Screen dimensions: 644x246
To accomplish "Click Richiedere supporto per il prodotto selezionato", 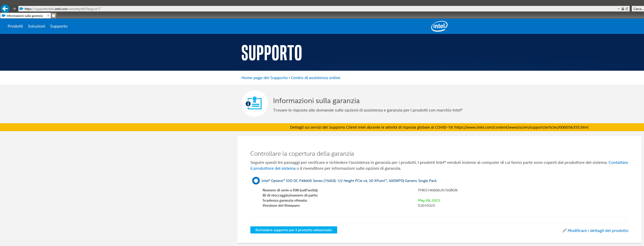I will (294, 230).
